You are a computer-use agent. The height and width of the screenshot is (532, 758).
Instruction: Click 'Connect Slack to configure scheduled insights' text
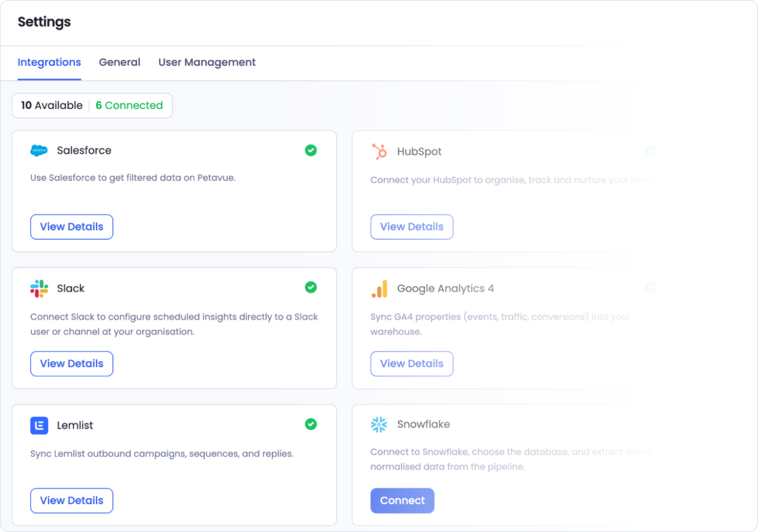[174, 324]
